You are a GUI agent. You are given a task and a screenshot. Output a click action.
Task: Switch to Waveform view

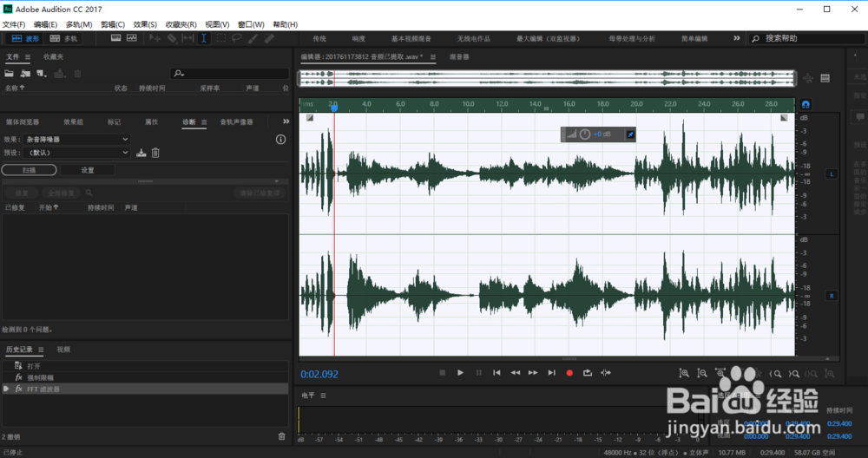click(x=26, y=38)
